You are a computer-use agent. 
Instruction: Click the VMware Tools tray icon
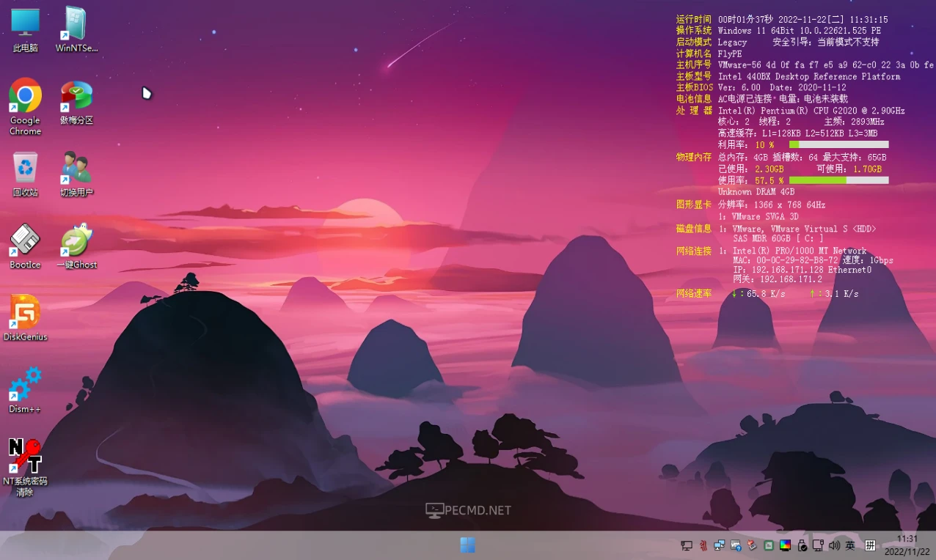click(736, 545)
